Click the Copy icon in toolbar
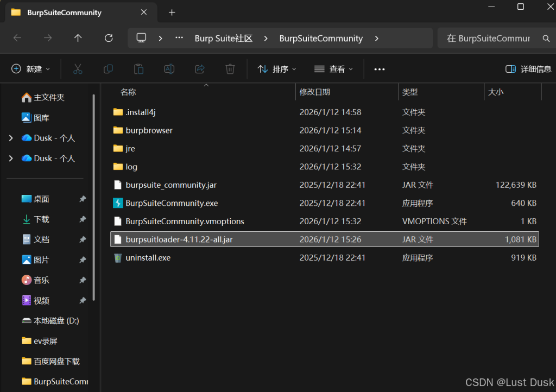This screenshot has width=556, height=392. [x=108, y=69]
